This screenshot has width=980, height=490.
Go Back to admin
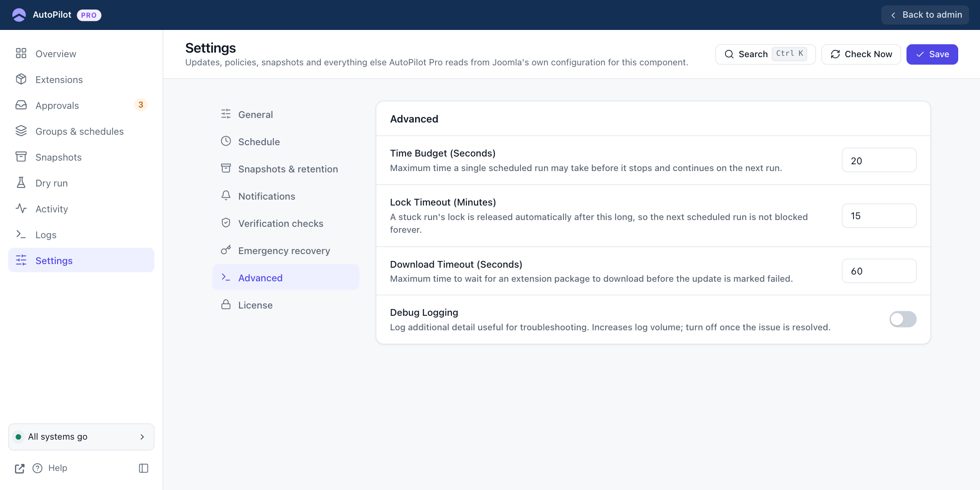click(x=925, y=15)
